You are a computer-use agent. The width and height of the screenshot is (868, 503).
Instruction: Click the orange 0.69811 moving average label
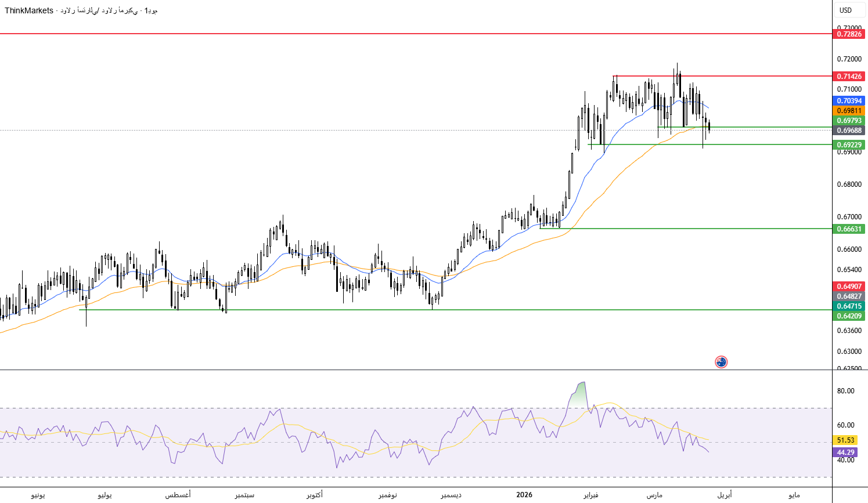click(x=849, y=111)
